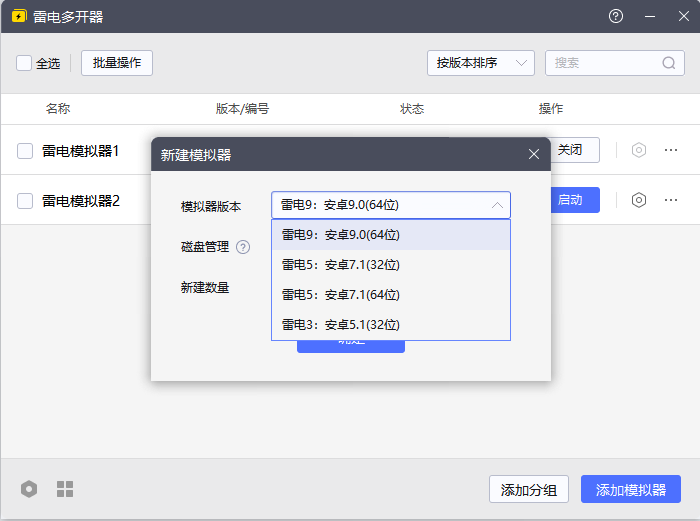The width and height of the screenshot is (700, 521).
Task: Toggle the 全选 checkbox
Action: (x=24, y=63)
